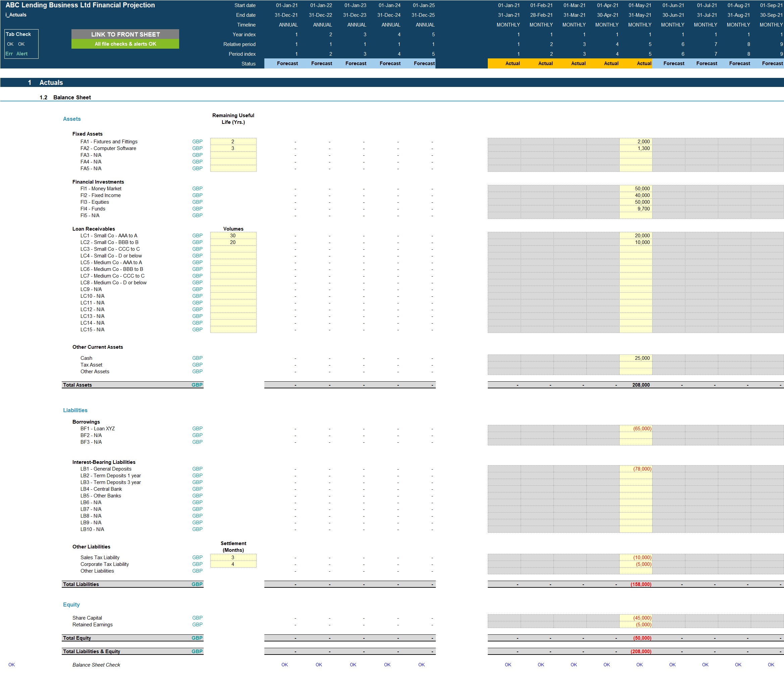Click the Actual status for 31-Jan-21 monthly column
The image size is (784, 675).
[512, 63]
